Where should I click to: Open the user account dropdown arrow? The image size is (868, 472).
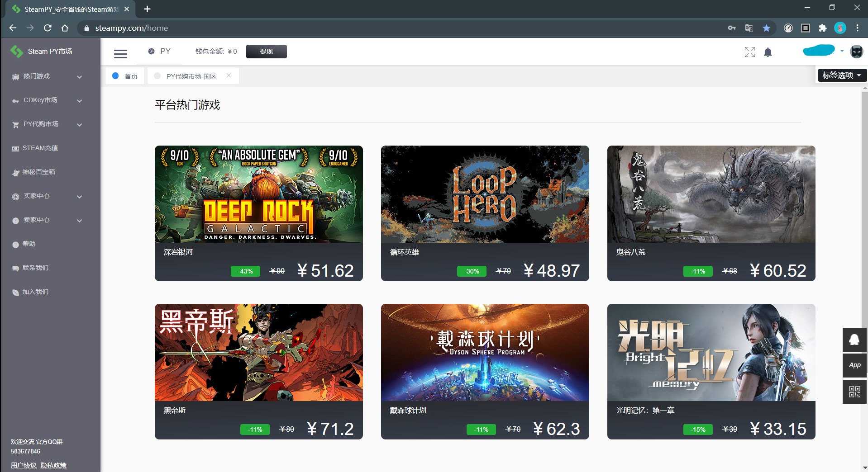[x=842, y=51]
